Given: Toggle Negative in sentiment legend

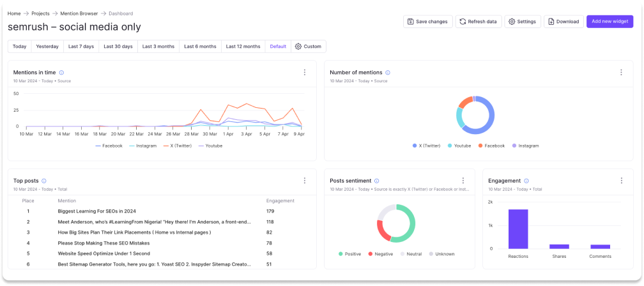Looking at the screenshot, I should 380,254.
